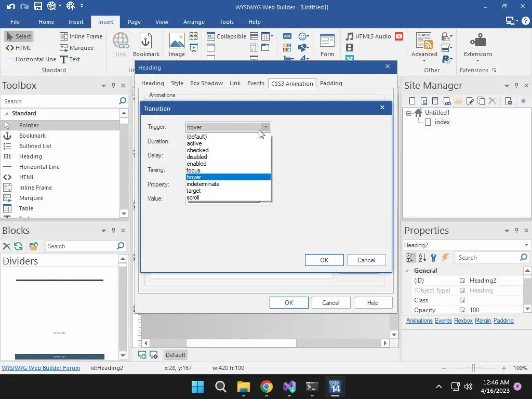This screenshot has width=532, height=399.
Task: Collapse the General properties section
Action: [407, 271]
